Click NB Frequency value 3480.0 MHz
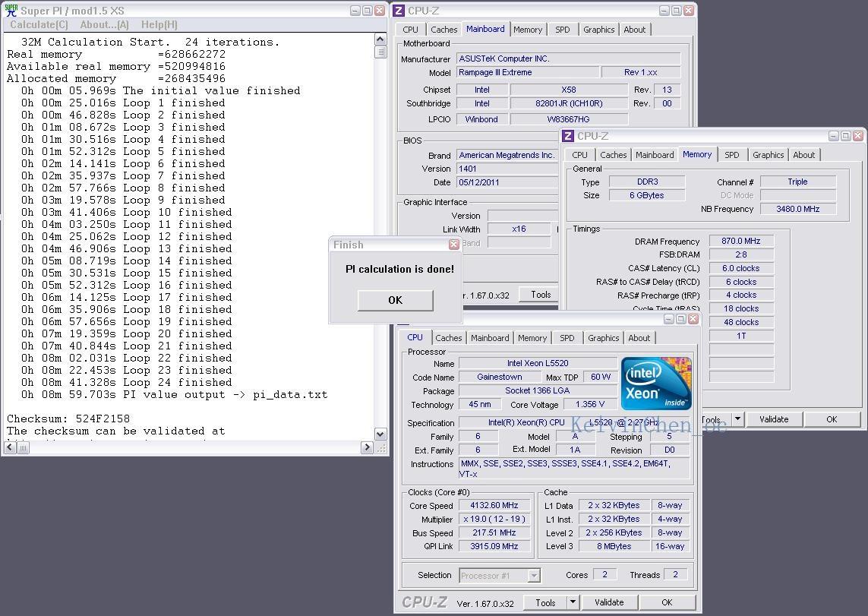The image size is (868, 616). [797, 209]
